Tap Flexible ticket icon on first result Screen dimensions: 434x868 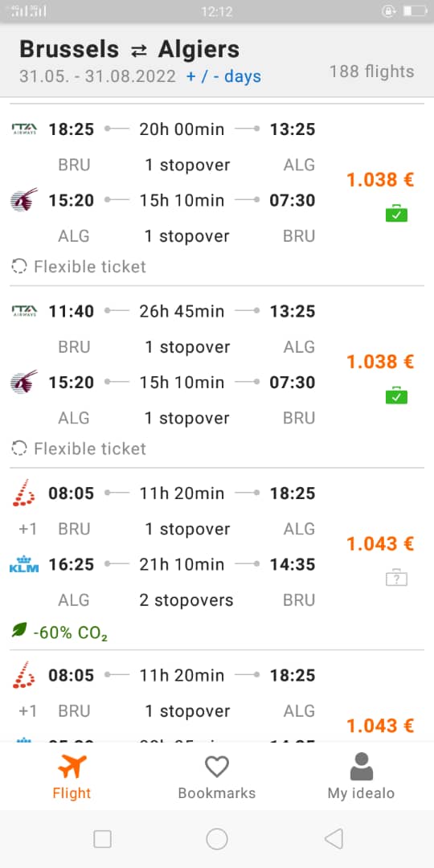coord(19,266)
